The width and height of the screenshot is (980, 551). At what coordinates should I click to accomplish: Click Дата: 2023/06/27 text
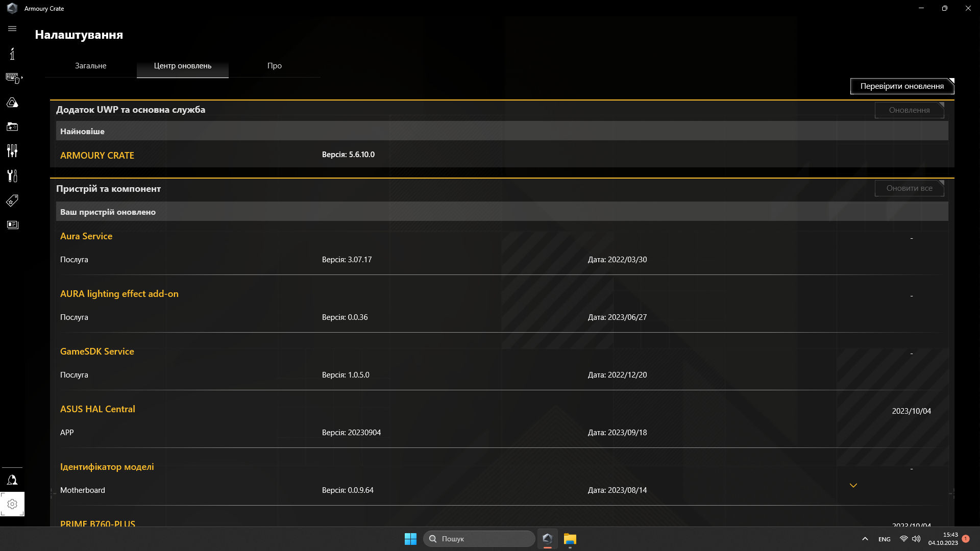(617, 317)
